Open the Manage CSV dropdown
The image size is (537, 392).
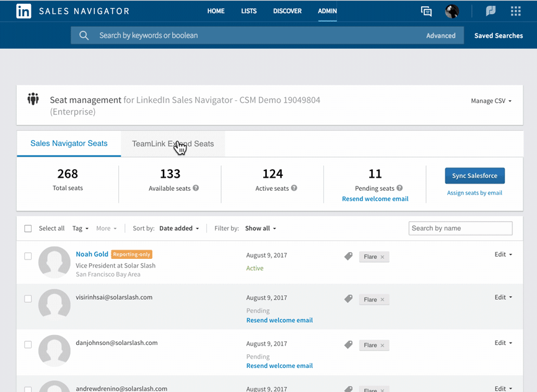click(x=491, y=100)
